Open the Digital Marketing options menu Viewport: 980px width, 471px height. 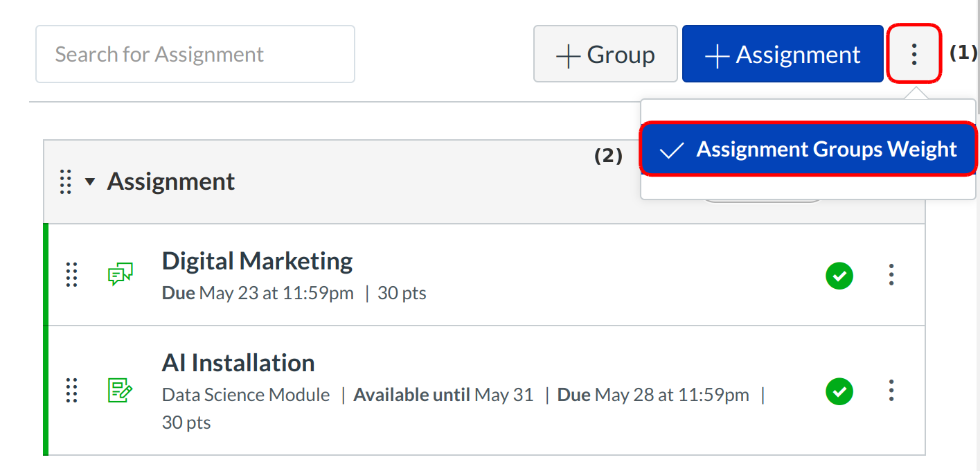coord(891,276)
